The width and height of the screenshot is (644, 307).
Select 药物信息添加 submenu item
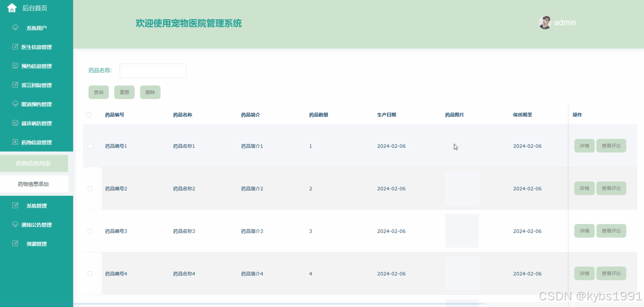coord(34,184)
